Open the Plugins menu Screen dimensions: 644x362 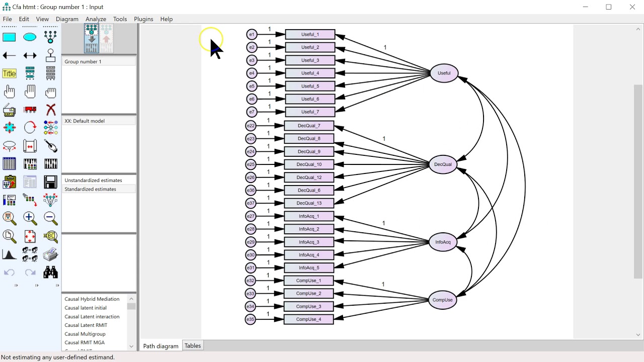pyautogui.click(x=143, y=19)
